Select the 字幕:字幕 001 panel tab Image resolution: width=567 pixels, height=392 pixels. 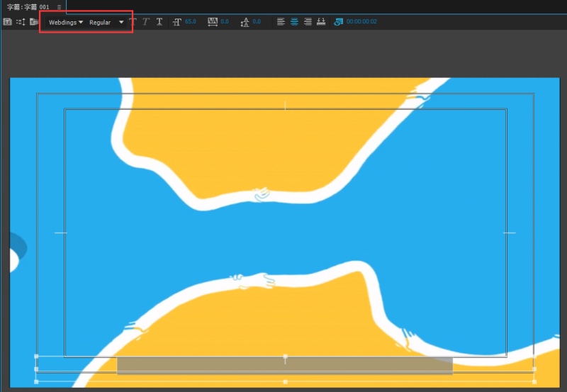[x=28, y=7]
